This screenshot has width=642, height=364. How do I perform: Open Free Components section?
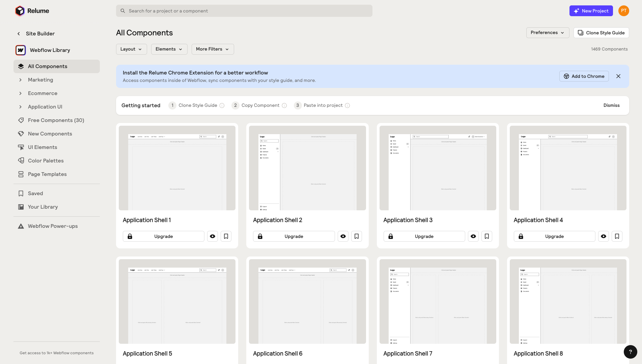(x=56, y=120)
